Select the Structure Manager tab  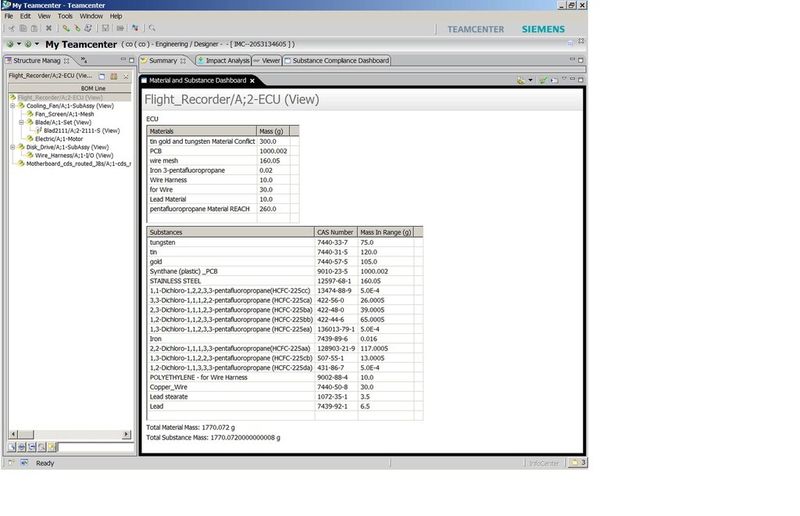tap(37, 60)
